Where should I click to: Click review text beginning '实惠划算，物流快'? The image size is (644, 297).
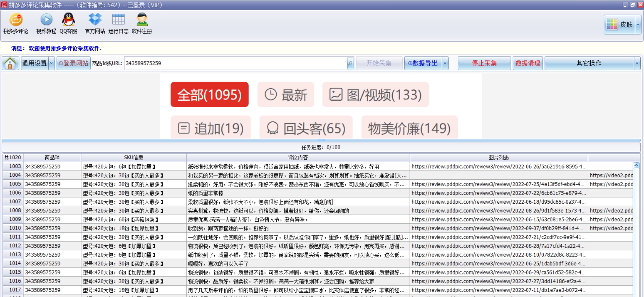click(x=268, y=211)
